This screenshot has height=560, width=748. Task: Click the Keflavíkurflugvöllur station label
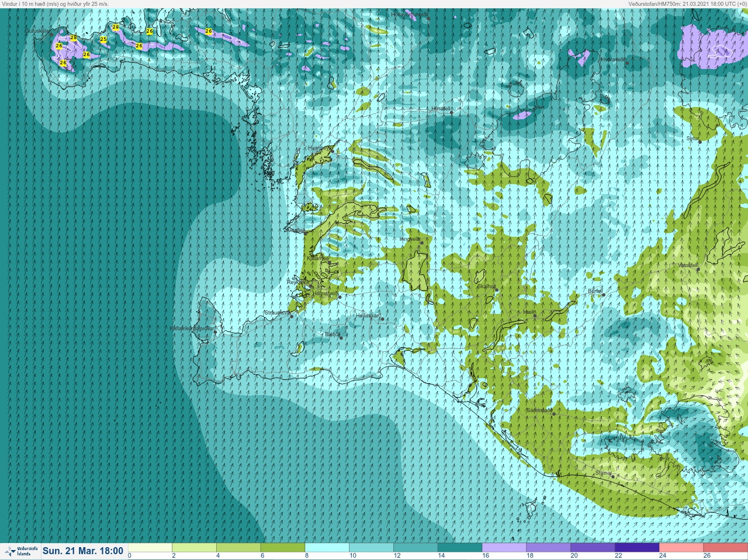coord(192,329)
